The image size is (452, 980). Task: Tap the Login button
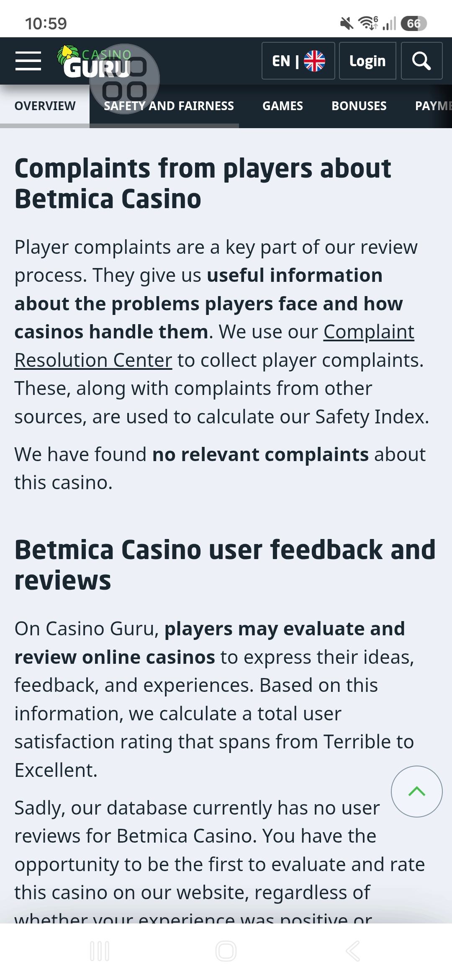(x=367, y=61)
